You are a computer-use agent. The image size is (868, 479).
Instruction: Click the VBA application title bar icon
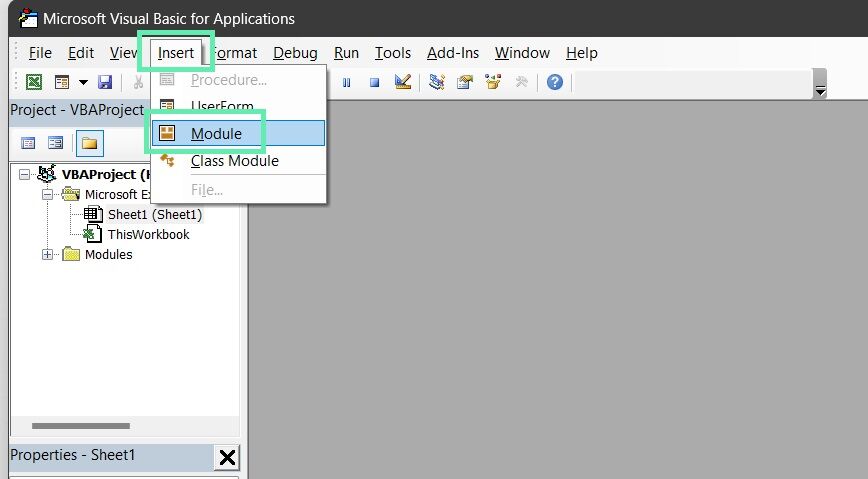pos(28,18)
